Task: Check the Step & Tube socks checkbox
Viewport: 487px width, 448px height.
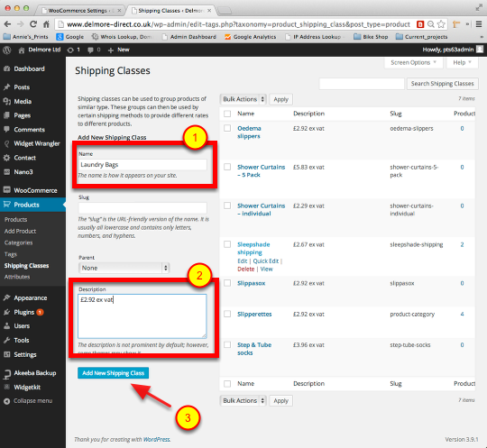Action: [x=227, y=344]
